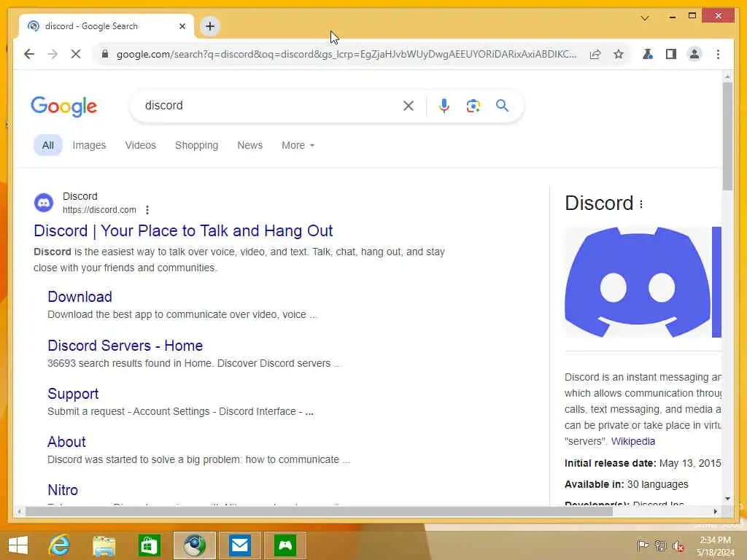
Task: Follow the Wikipedia link in panel
Action: coord(632,441)
